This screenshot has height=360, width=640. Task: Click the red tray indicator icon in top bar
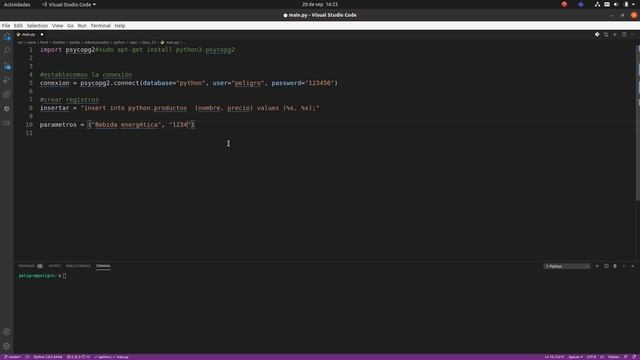click(564, 4)
